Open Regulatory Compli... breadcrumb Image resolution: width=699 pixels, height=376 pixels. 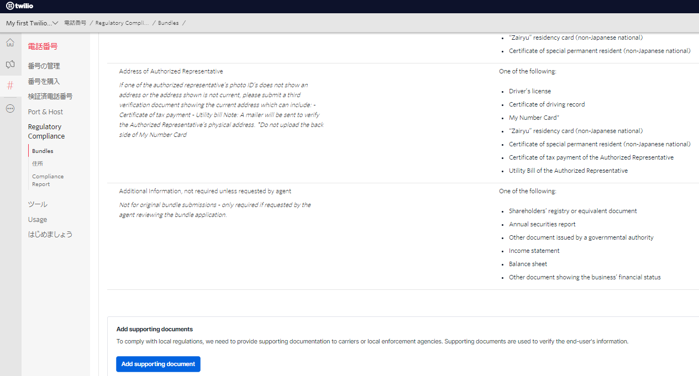pos(122,23)
